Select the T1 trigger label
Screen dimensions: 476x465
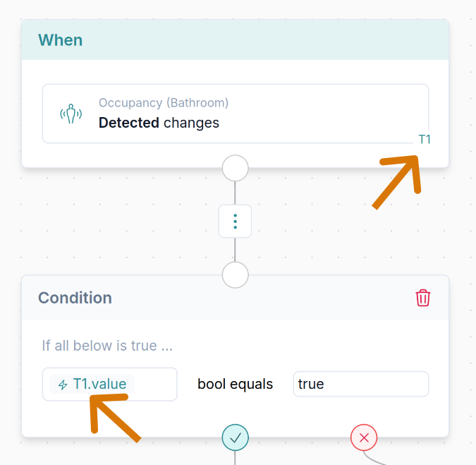point(424,140)
